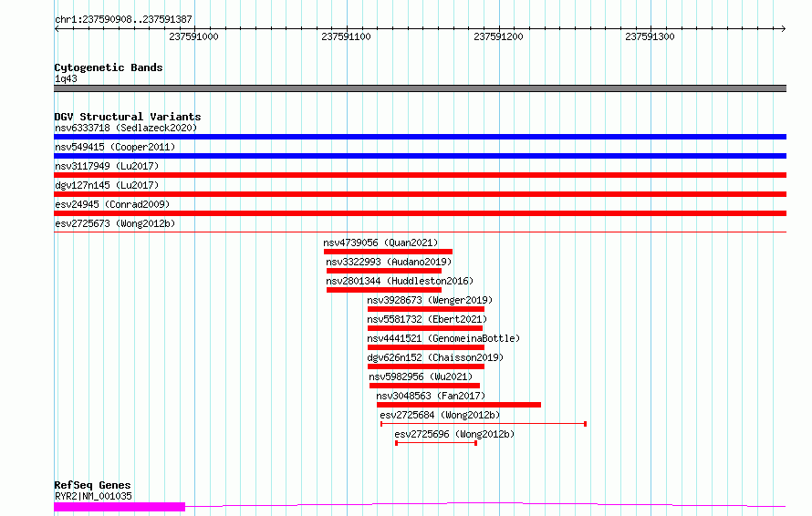Click ruler position 237591000
The width and height of the screenshot is (812, 516).
[x=193, y=36]
